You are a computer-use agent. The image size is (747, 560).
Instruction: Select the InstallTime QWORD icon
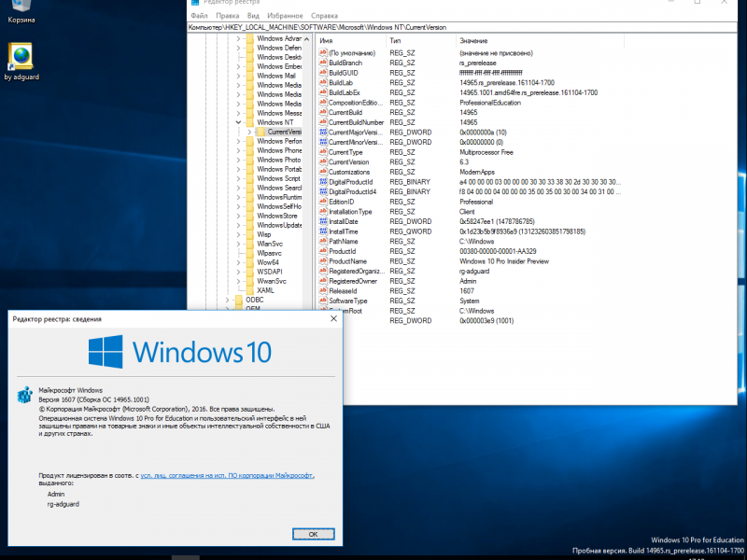[x=323, y=231]
